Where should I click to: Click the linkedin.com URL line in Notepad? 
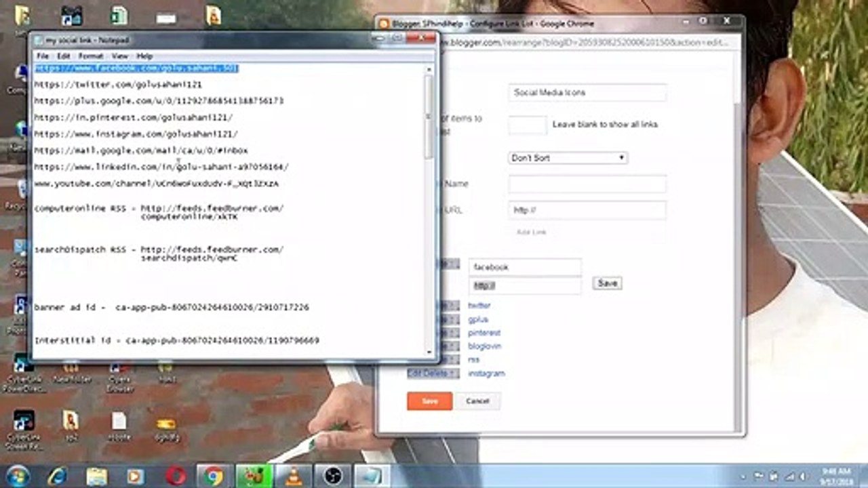[161, 167]
